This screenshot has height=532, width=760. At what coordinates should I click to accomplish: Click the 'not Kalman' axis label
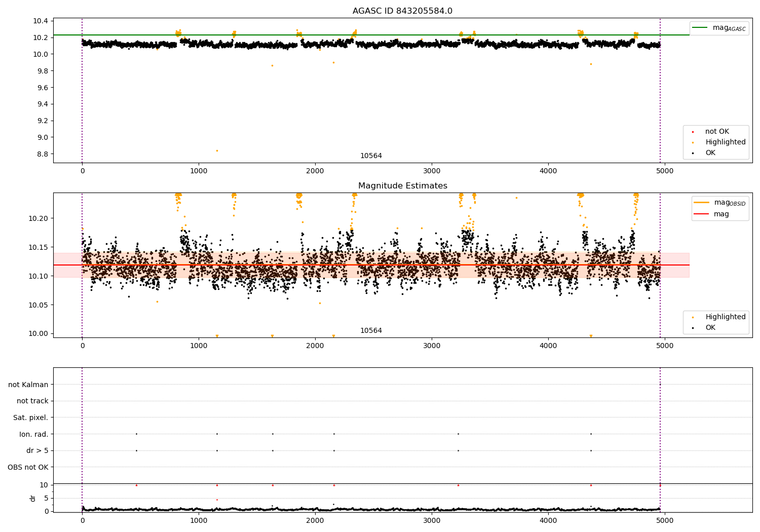(x=28, y=385)
